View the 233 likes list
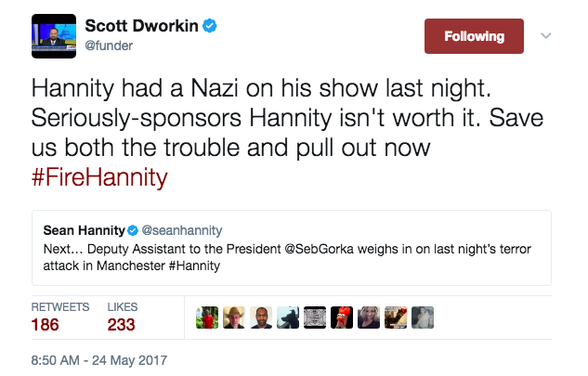 [123, 318]
